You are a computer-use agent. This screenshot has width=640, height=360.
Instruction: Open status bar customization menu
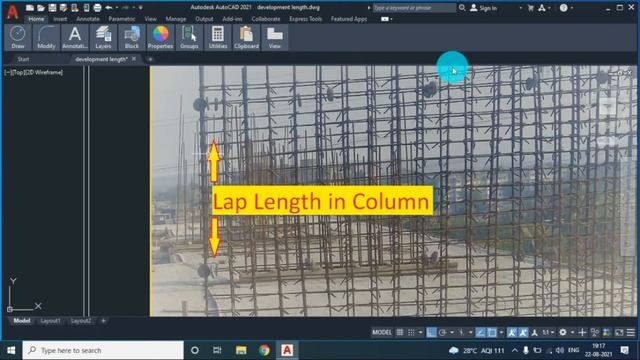(631, 332)
